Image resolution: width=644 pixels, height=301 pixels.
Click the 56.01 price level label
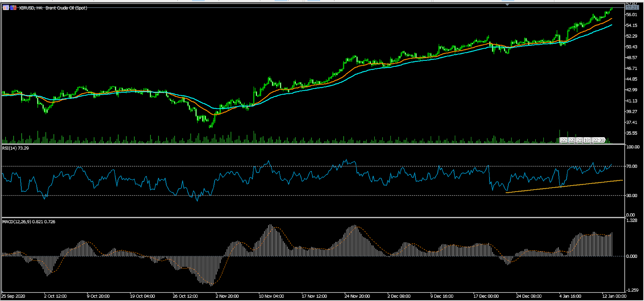point(632,14)
